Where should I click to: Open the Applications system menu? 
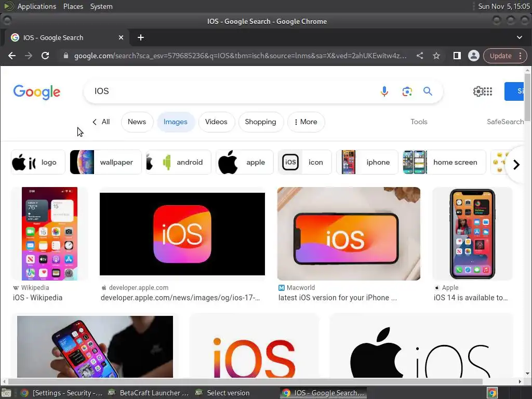pyautogui.click(x=37, y=6)
